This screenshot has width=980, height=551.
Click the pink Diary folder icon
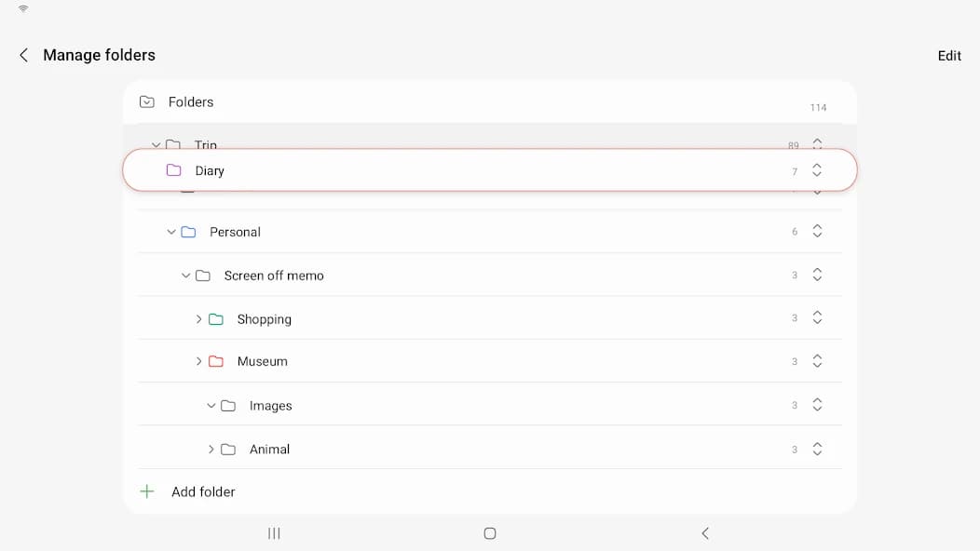click(173, 170)
